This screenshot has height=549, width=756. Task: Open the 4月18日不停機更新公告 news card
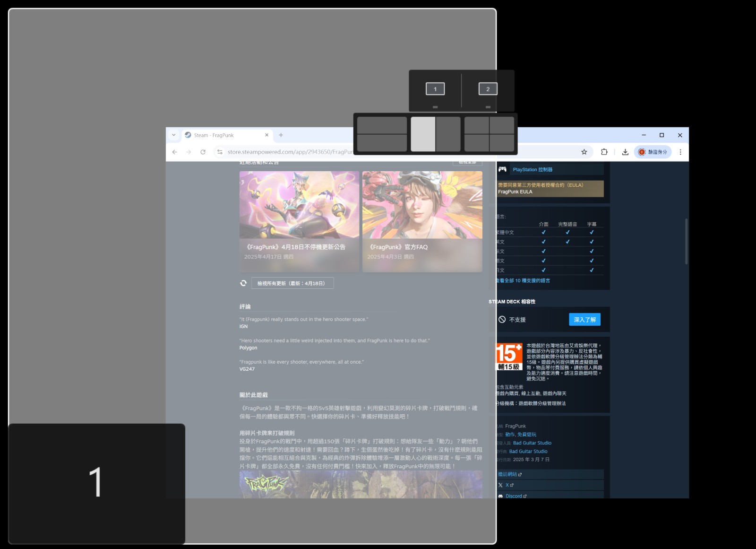[299, 221]
